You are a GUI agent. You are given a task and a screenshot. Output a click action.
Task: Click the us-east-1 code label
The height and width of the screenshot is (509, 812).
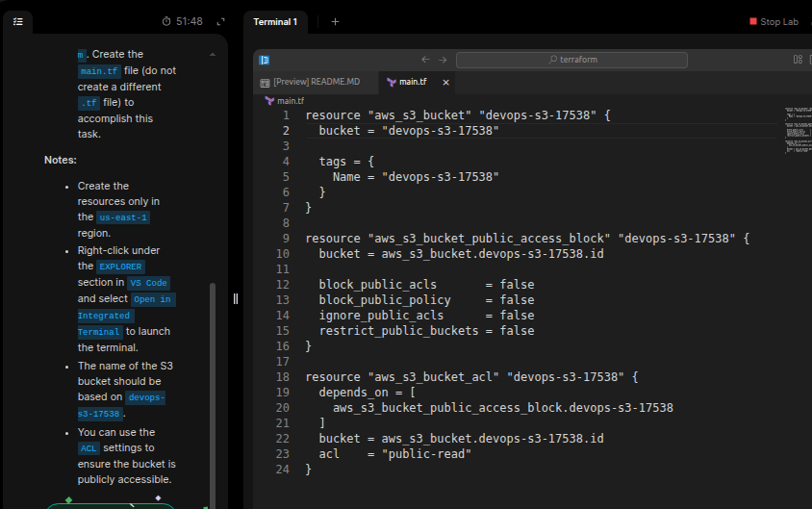pyautogui.click(x=123, y=217)
